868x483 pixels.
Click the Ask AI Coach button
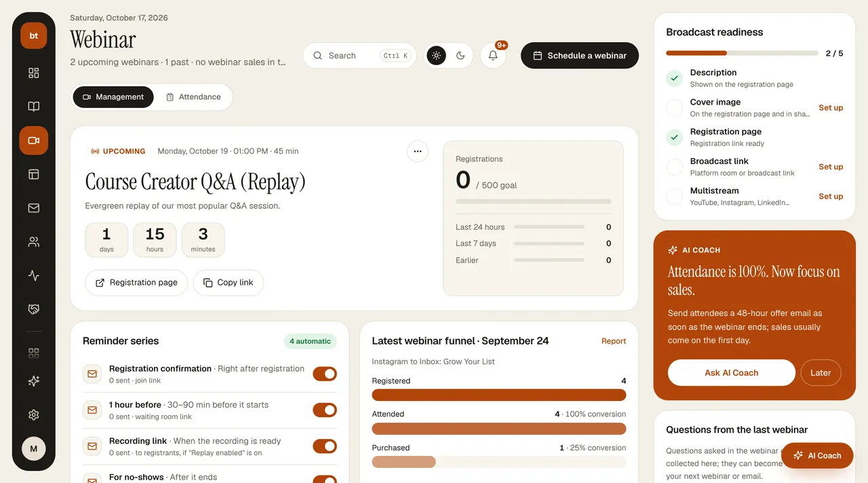pyautogui.click(x=731, y=372)
